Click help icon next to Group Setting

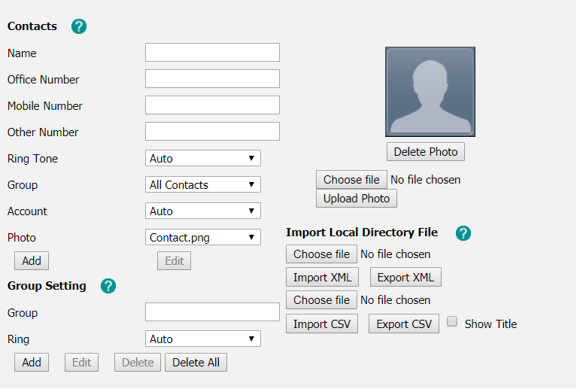[108, 286]
